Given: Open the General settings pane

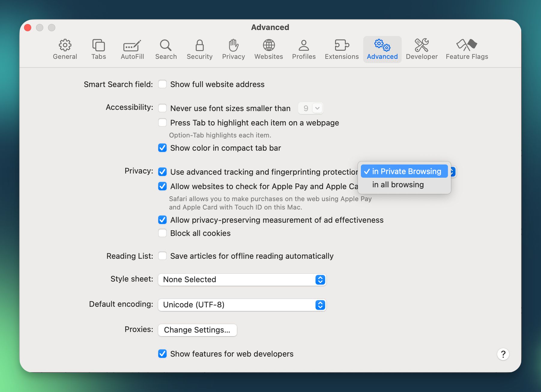Looking at the screenshot, I should [x=65, y=49].
